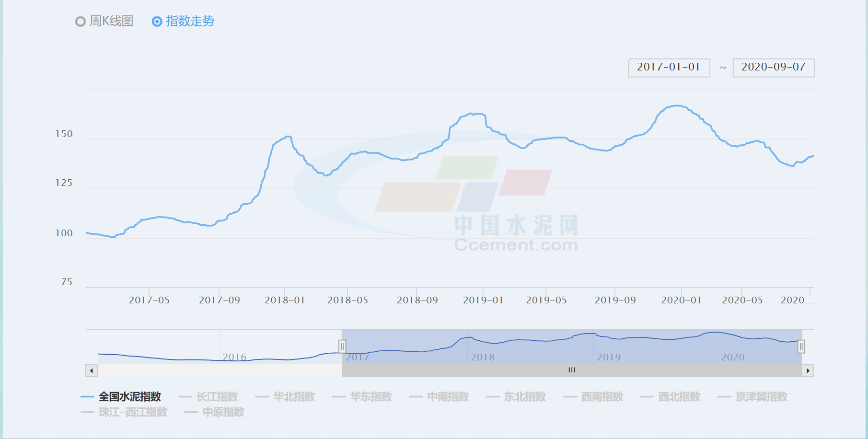The width and height of the screenshot is (868, 439).
Task: Turn on the 东北指数 series
Action: pos(524,397)
